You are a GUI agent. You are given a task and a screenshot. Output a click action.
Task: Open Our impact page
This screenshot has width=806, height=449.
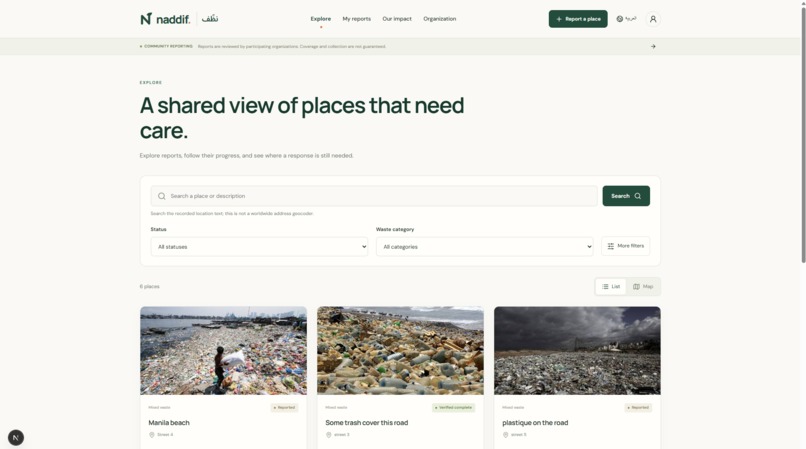(397, 19)
